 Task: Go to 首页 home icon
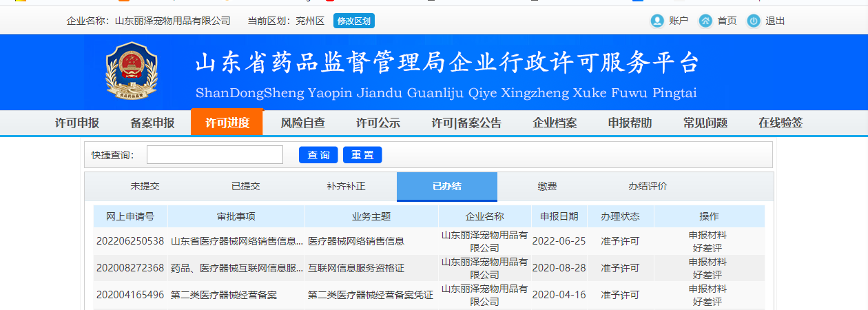click(705, 21)
